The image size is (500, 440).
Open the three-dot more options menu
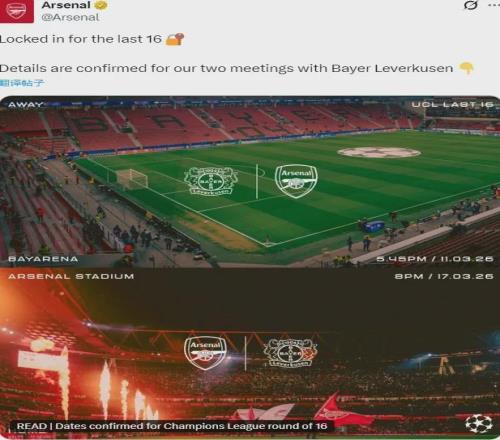click(x=494, y=5)
